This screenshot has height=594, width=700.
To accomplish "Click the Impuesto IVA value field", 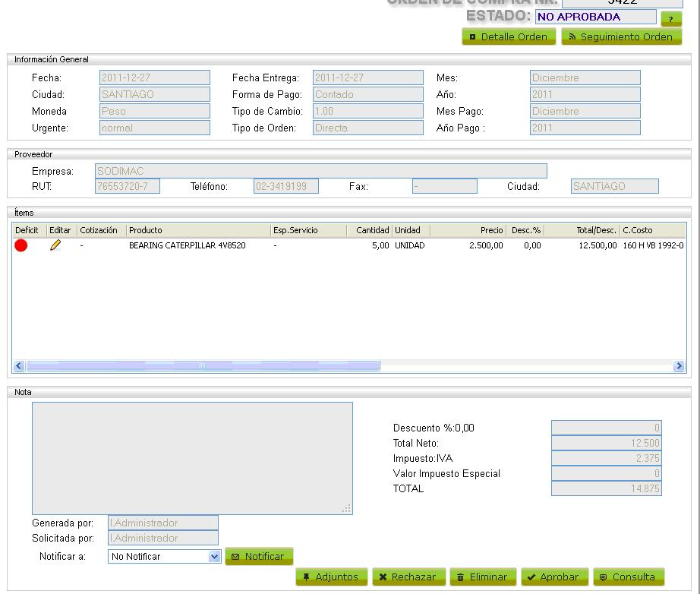I will tap(607, 458).
